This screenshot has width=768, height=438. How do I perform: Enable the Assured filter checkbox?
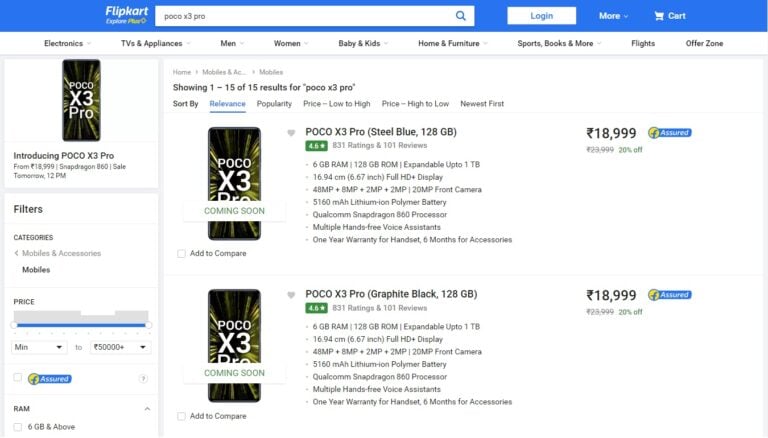click(18, 378)
